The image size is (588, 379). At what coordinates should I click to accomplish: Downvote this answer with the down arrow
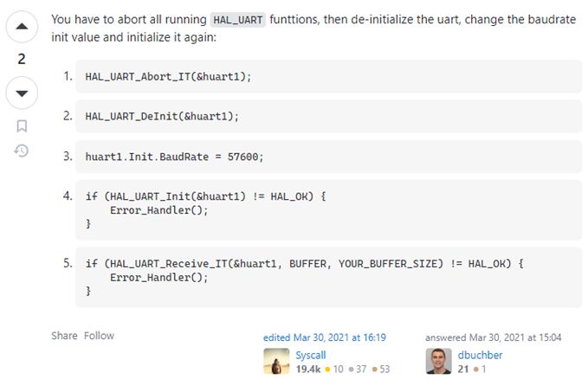[x=22, y=93]
